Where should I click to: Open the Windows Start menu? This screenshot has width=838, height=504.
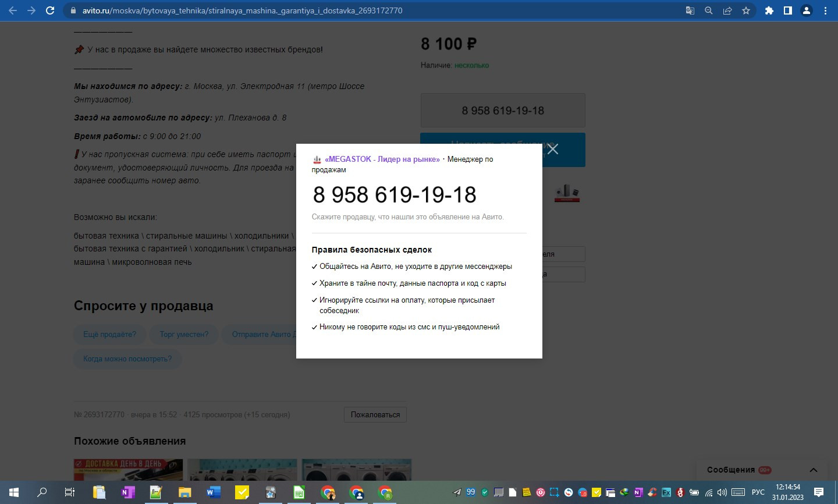(13, 492)
